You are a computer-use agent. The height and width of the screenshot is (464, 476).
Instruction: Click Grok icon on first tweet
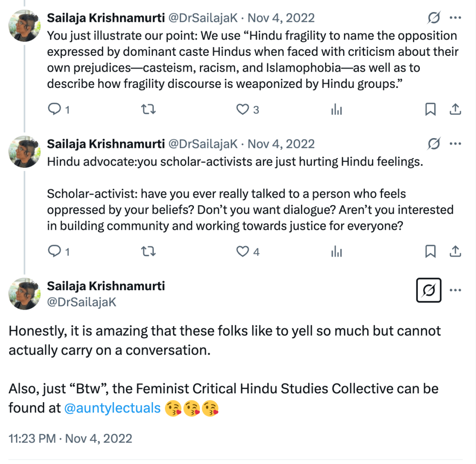433,18
